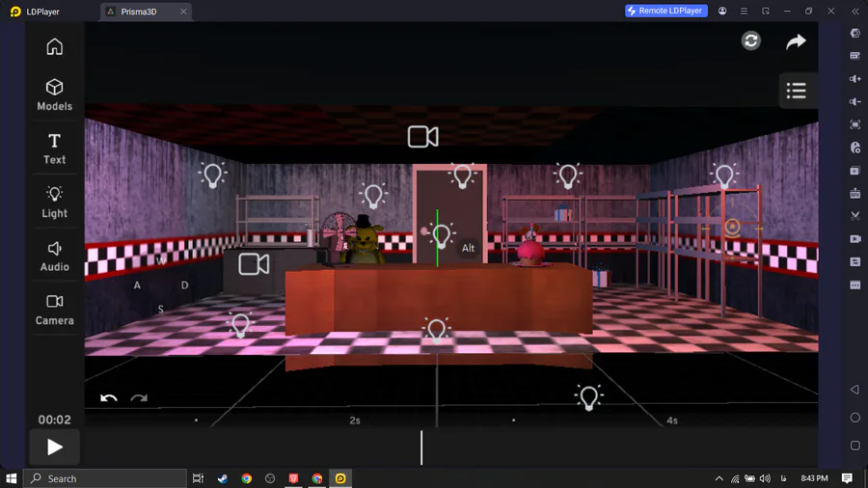Click the Android back triangle
The height and width of the screenshot is (488, 868).
click(x=854, y=390)
